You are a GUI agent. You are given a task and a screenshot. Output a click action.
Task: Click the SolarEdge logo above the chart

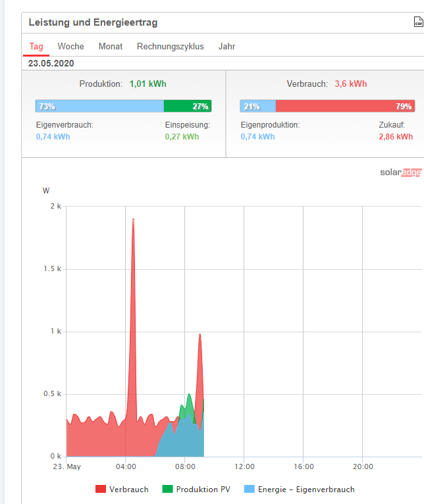pos(400,173)
